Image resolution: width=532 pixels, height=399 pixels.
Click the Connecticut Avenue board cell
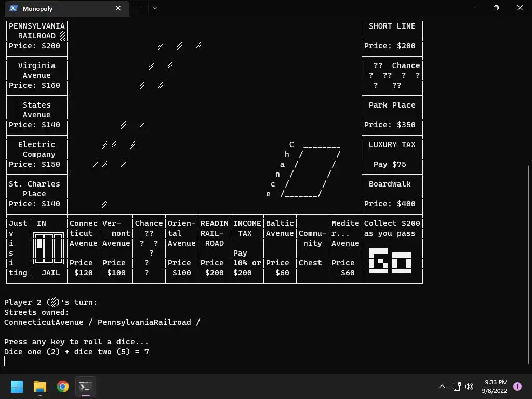[x=84, y=248]
